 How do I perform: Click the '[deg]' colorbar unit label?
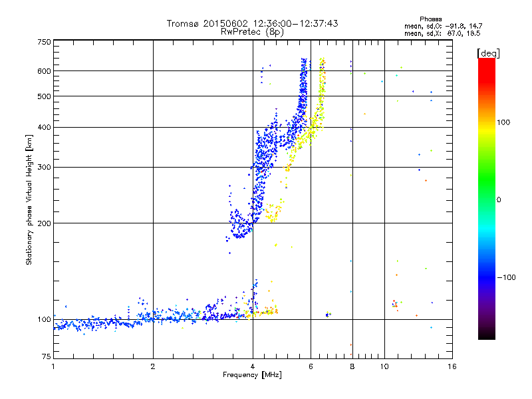pyautogui.click(x=488, y=53)
